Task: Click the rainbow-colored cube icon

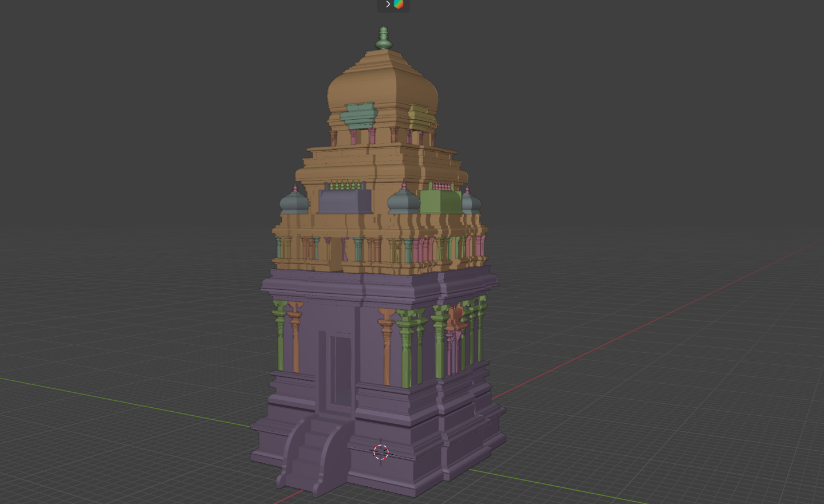Action: (399, 5)
